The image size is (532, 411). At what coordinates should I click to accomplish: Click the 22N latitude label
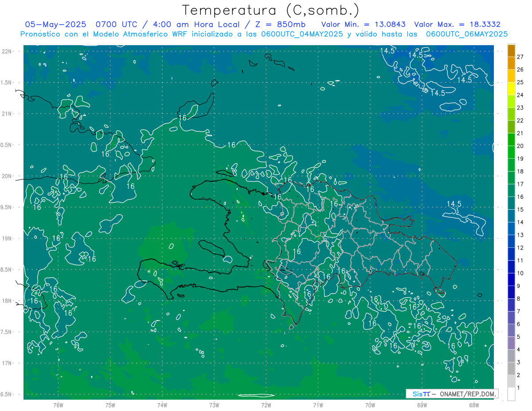(8, 51)
